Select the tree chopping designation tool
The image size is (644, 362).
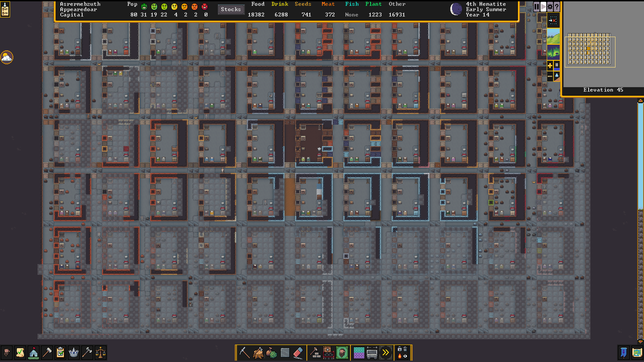click(258, 353)
